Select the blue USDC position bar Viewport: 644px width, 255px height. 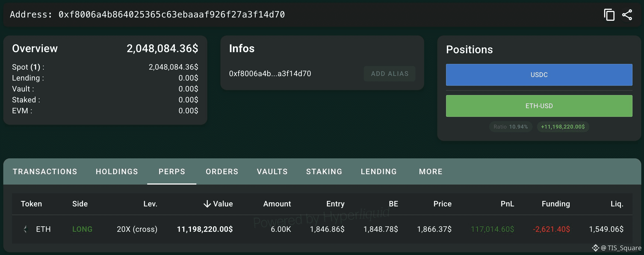539,75
